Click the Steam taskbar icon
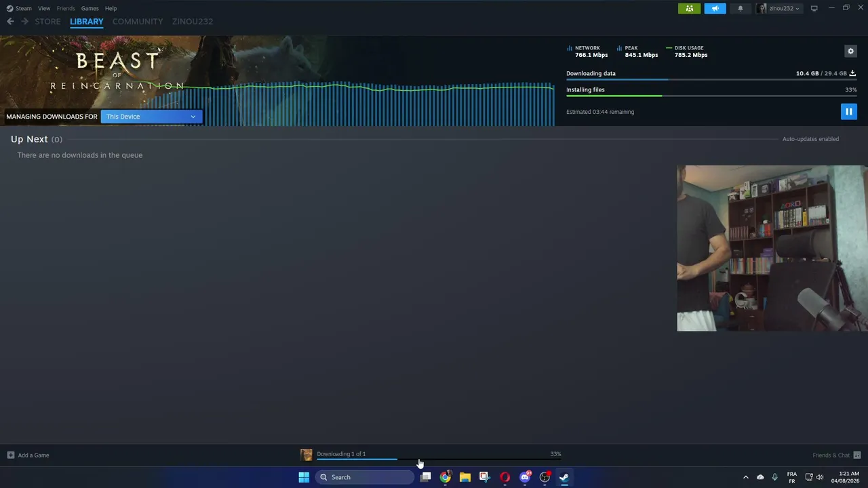The width and height of the screenshot is (868, 488). pyautogui.click(x=564, y=477)
